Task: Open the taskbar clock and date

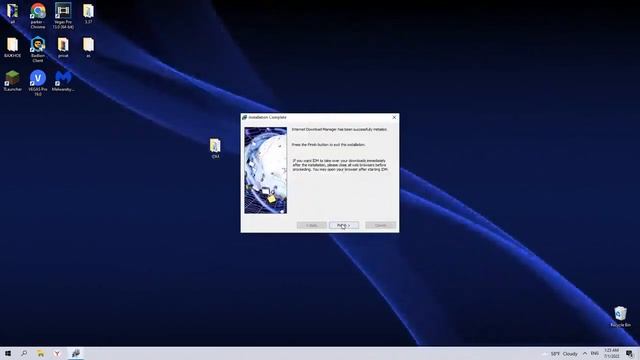Action: (611, 353)
